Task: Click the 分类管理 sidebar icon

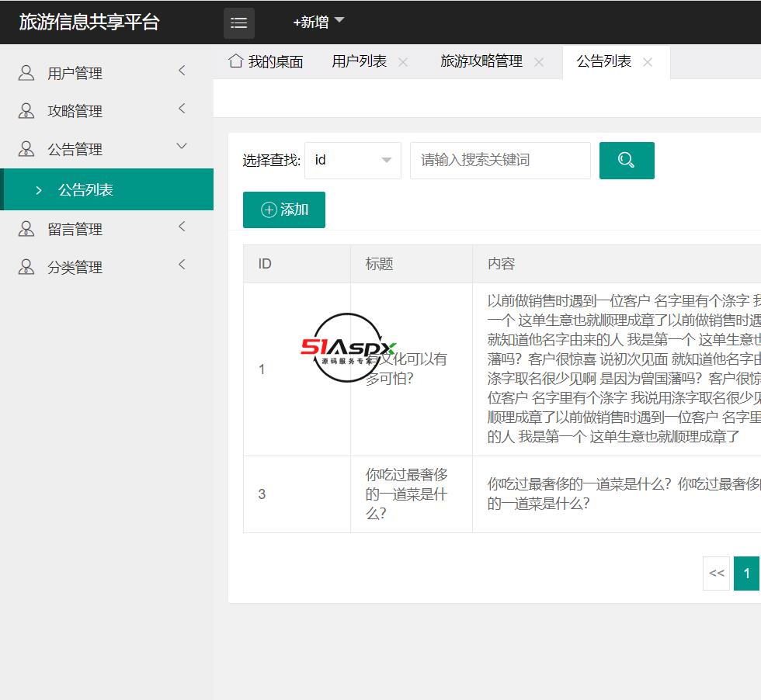Action: 26,267
